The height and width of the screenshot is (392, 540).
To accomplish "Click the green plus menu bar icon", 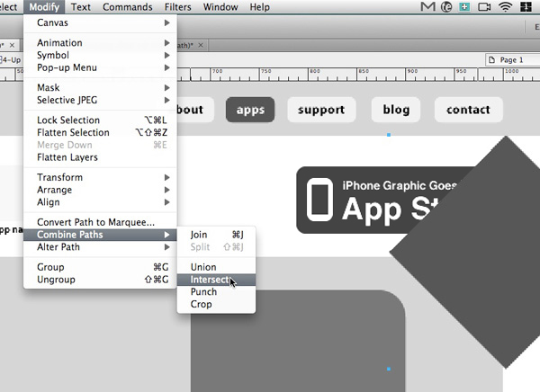I will pos(464,6).
